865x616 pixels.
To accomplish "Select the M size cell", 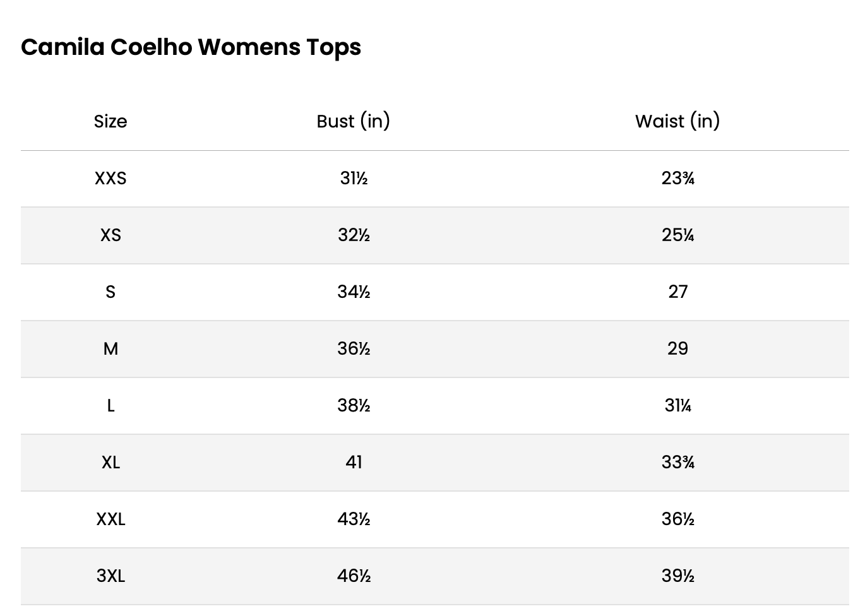I will point(110,349).
